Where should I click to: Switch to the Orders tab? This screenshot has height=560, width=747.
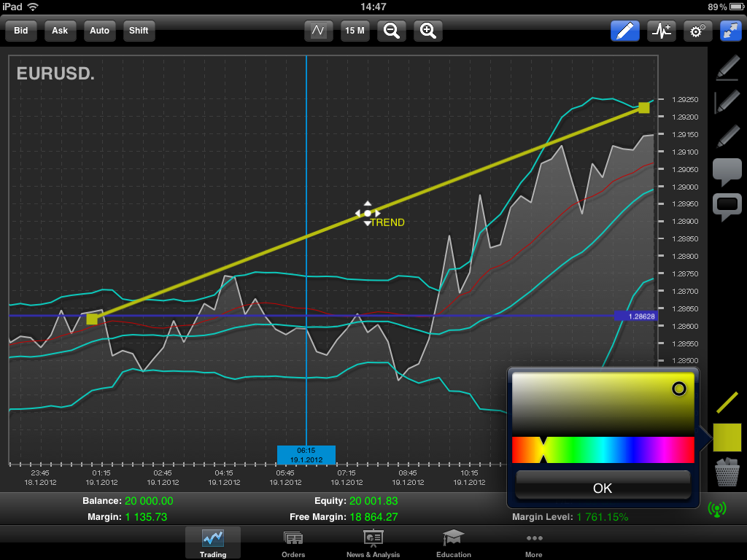pos(293,544)
